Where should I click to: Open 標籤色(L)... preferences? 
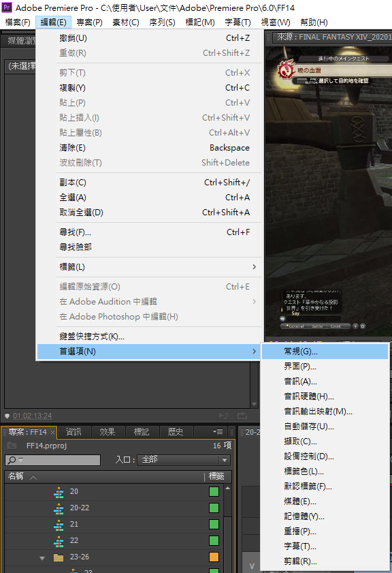click(x=325, y=471)
